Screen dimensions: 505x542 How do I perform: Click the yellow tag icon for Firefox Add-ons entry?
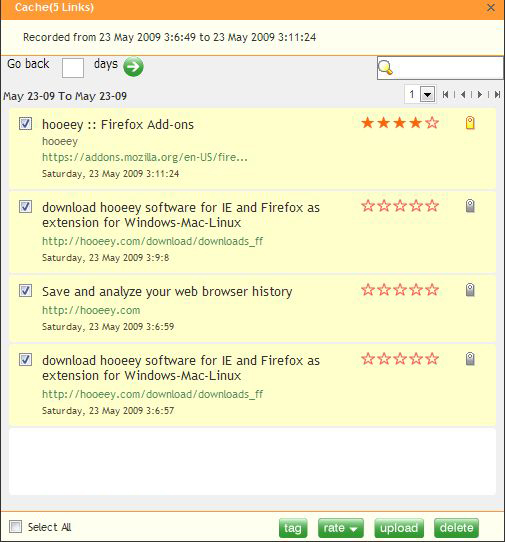(x=470, y=123)
